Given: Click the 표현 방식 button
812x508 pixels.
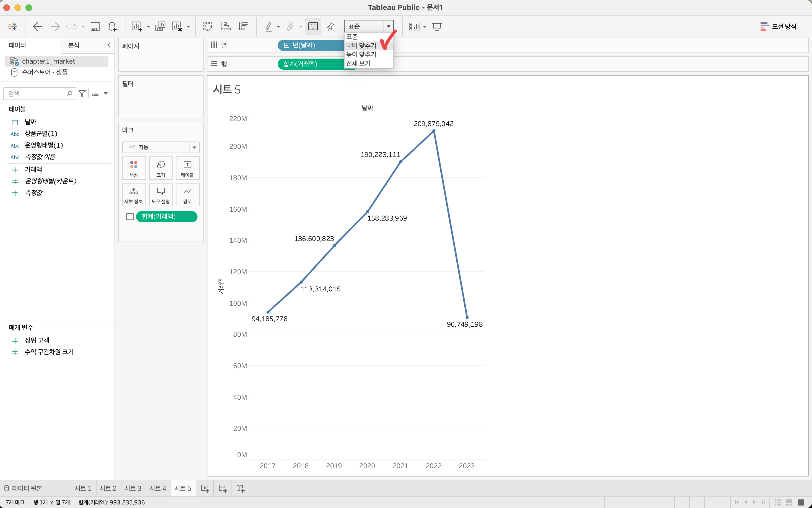Looking at the screenshot, I should coord(778,26).
